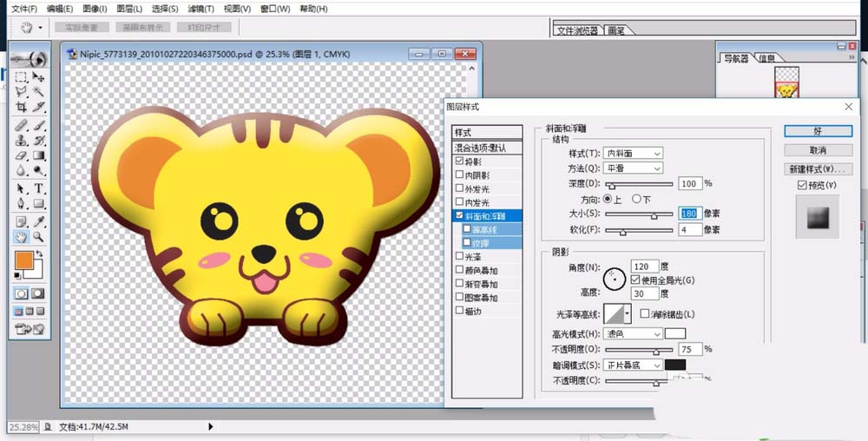
Task: Select the Eyedropper tool
Action: click(x=38, y=222)
